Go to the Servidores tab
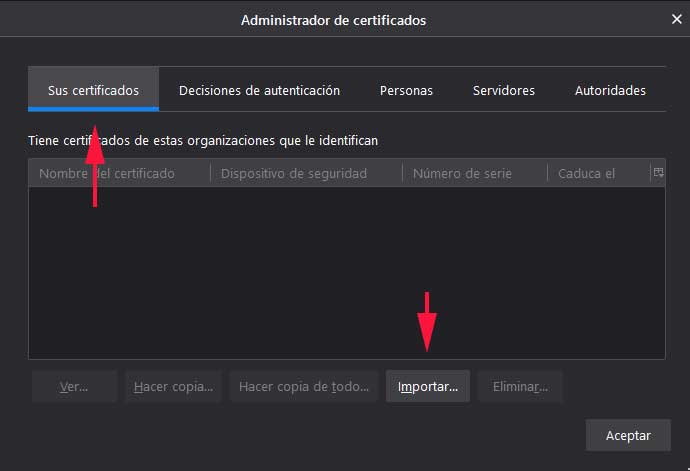Image resolution: width=690 pixels, height=471 pixels. (x=503, y=90)
